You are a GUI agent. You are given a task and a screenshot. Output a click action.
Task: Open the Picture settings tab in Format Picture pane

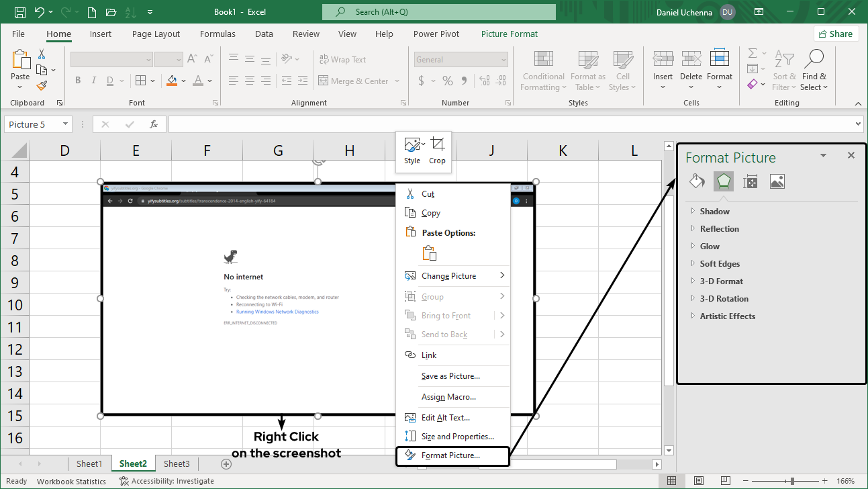[x=777, y=181]
